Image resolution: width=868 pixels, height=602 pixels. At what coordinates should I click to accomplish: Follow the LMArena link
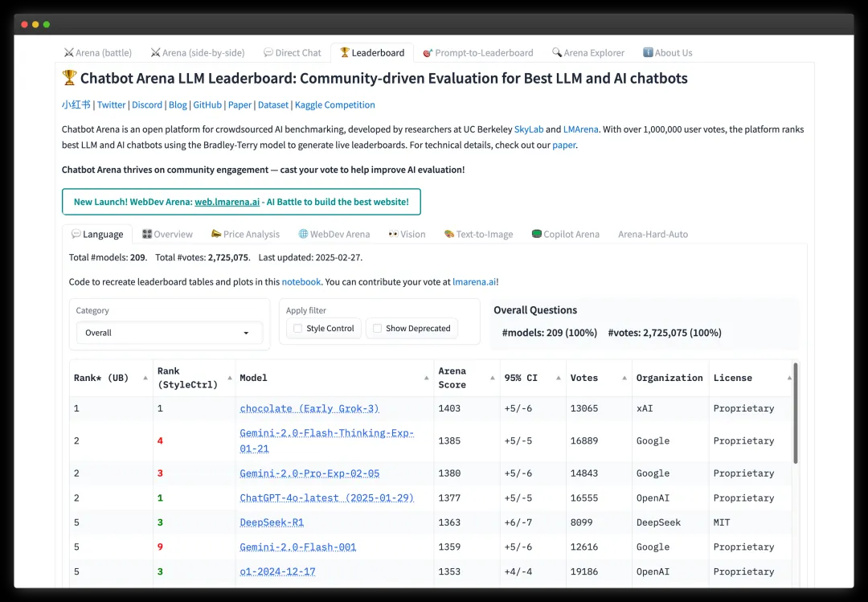point(580,129)
